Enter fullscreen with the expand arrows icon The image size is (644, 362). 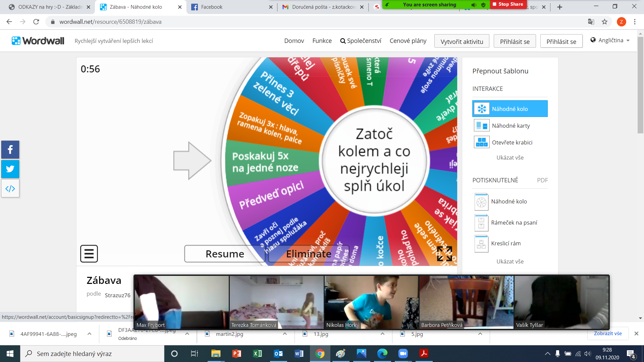[x=444, y=254]
